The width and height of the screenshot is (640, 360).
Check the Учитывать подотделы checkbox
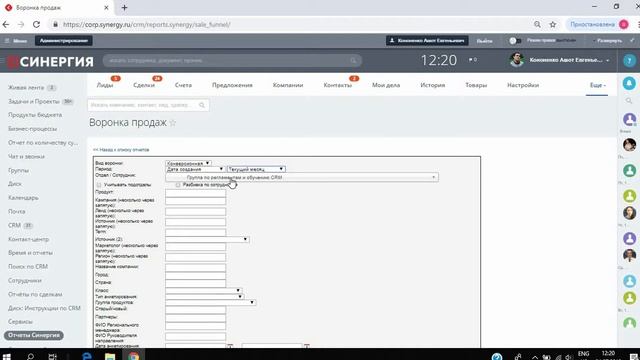99,185
